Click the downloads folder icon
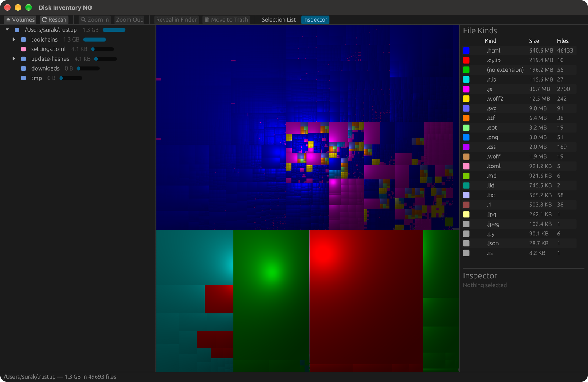 24,68
